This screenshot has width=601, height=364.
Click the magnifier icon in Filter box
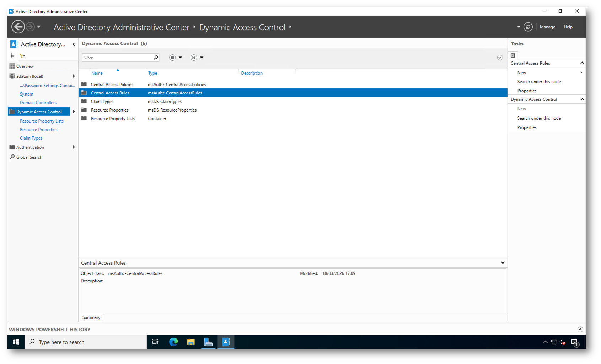[155, 58]
